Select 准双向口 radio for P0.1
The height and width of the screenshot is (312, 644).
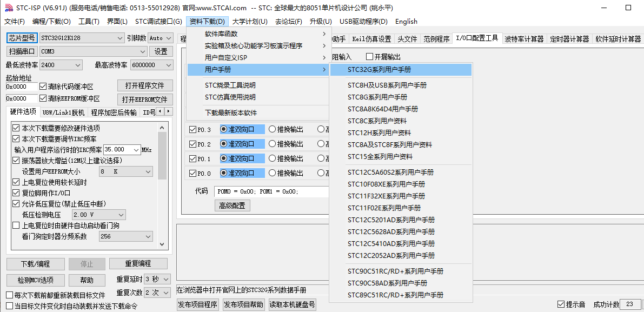[223, 158]
